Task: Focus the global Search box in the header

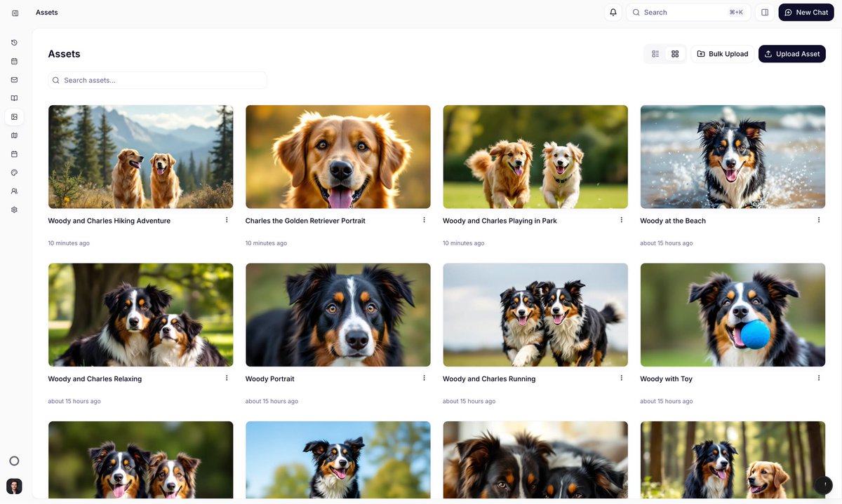Action: [x=688, y=13]
